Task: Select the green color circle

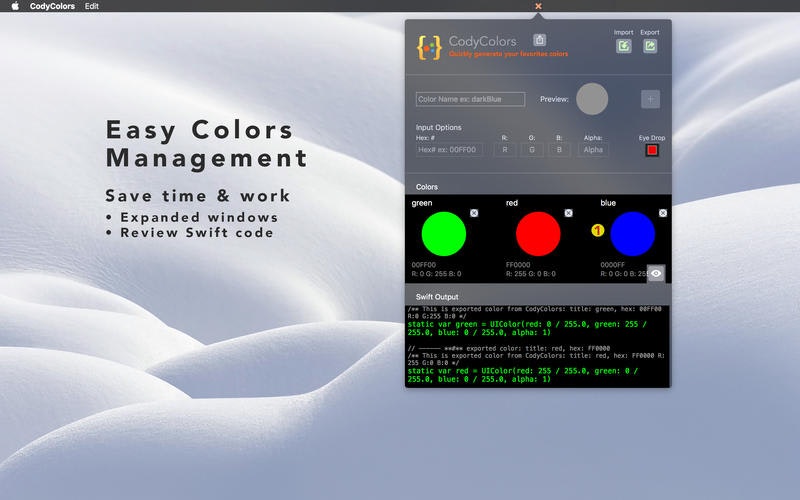Action: pyautogui.click(x=443, y=234)
